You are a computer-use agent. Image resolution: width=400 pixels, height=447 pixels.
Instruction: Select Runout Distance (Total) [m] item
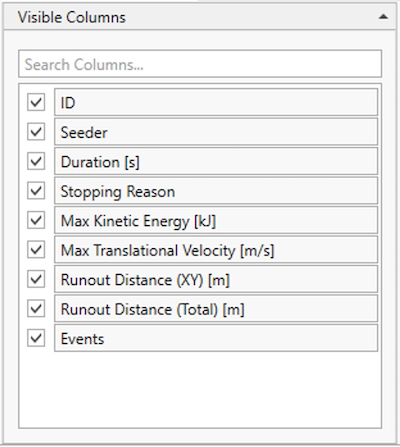point(216,308)
